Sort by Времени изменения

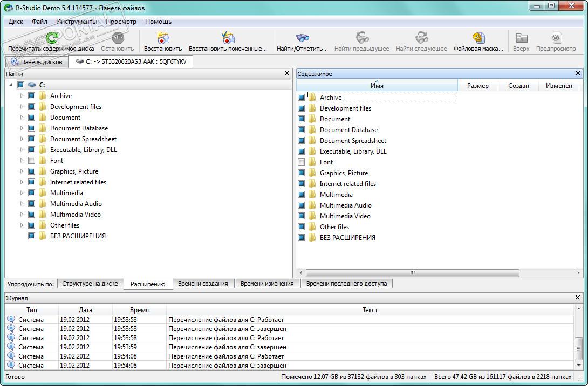[x=267, y=284]
